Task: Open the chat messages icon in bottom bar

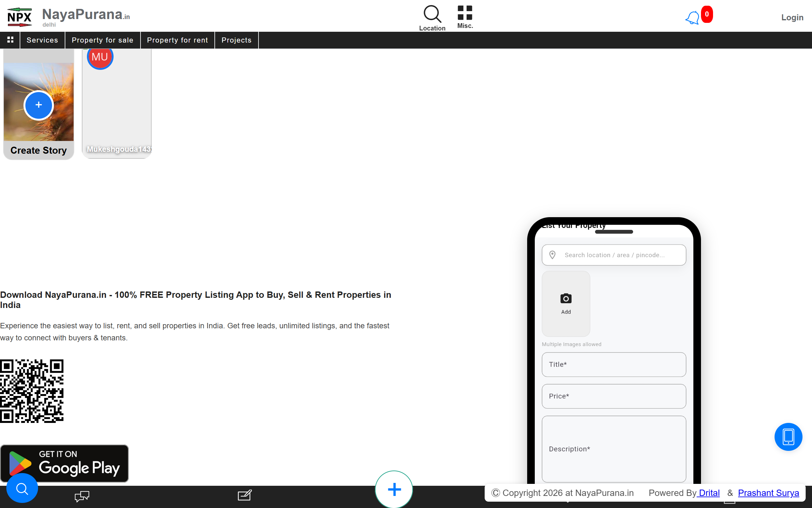Action: click(x=82, y=496)
